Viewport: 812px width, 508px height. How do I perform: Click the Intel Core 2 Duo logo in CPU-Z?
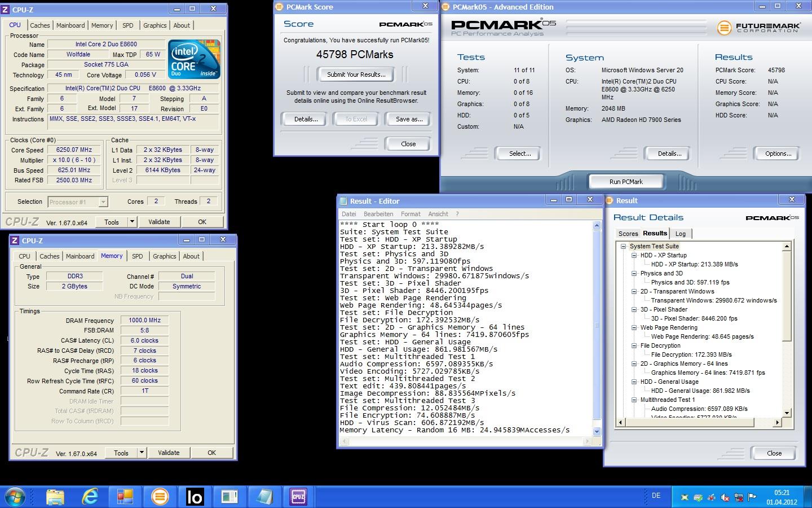tap(193, 59)
